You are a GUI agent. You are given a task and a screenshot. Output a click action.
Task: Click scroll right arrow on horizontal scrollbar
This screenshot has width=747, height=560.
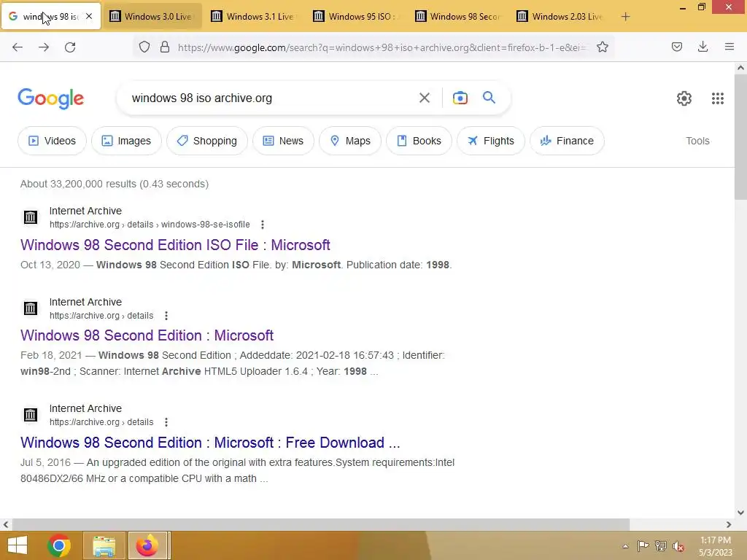point(729,525)
